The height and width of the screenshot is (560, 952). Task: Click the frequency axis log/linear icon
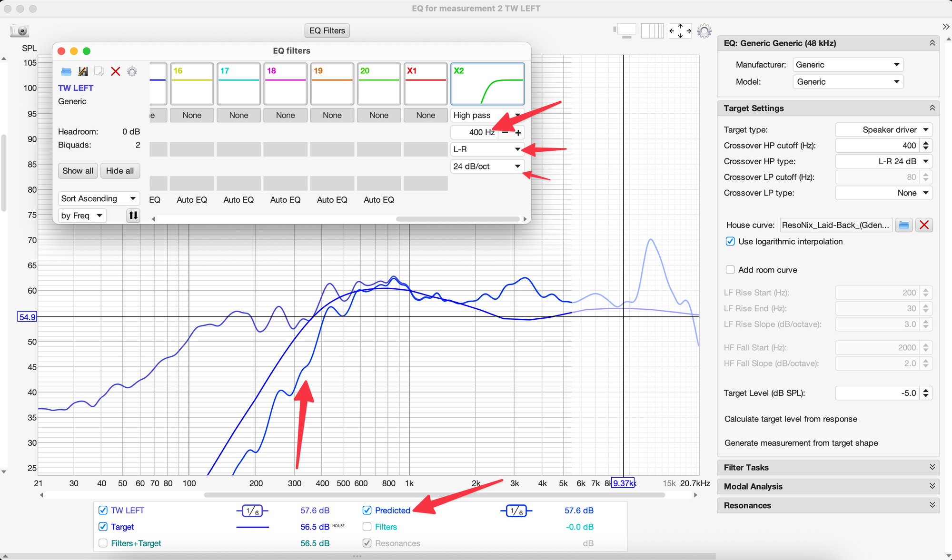[x=652, y=31]
